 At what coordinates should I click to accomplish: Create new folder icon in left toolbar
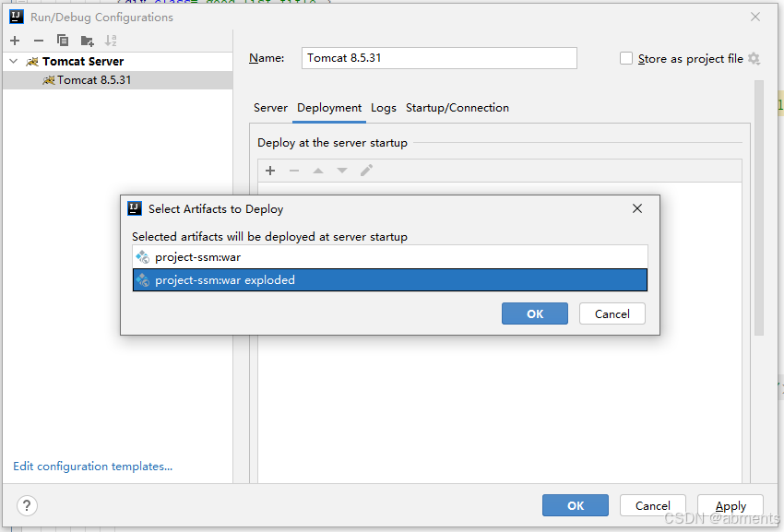87,41
